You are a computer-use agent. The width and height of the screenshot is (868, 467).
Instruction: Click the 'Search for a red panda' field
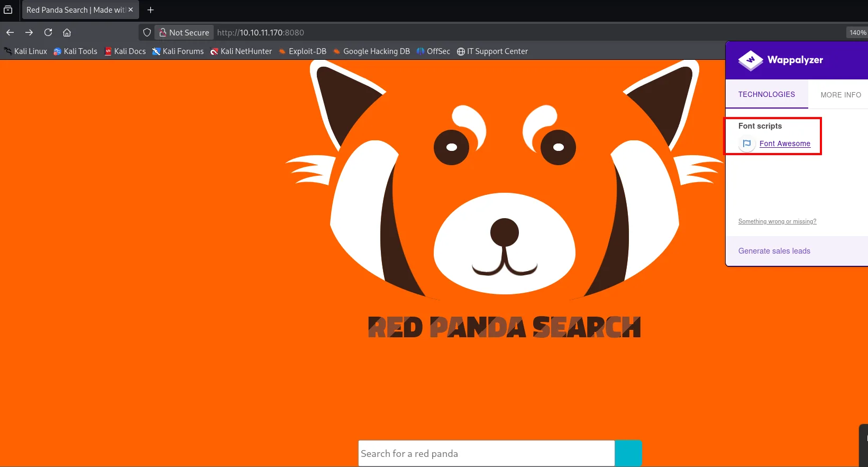tap(487, 453)
